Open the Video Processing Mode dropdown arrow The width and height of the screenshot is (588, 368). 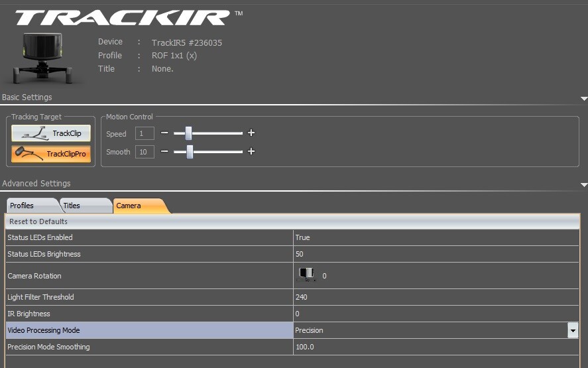pyautogui.click(x=573, y=330)
